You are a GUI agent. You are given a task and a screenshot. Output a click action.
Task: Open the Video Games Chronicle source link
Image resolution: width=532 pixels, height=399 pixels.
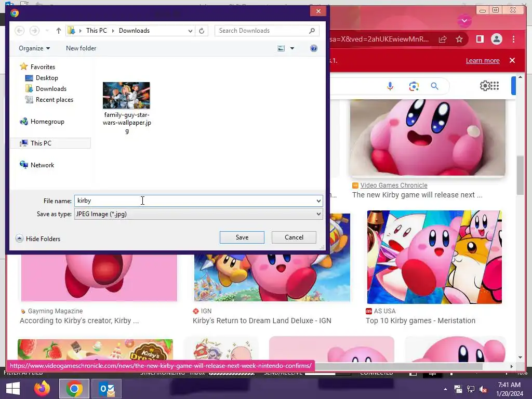coord(394,185)
